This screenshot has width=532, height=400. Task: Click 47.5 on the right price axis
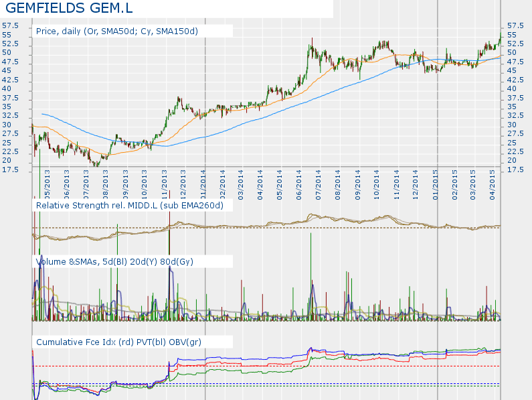515,62
